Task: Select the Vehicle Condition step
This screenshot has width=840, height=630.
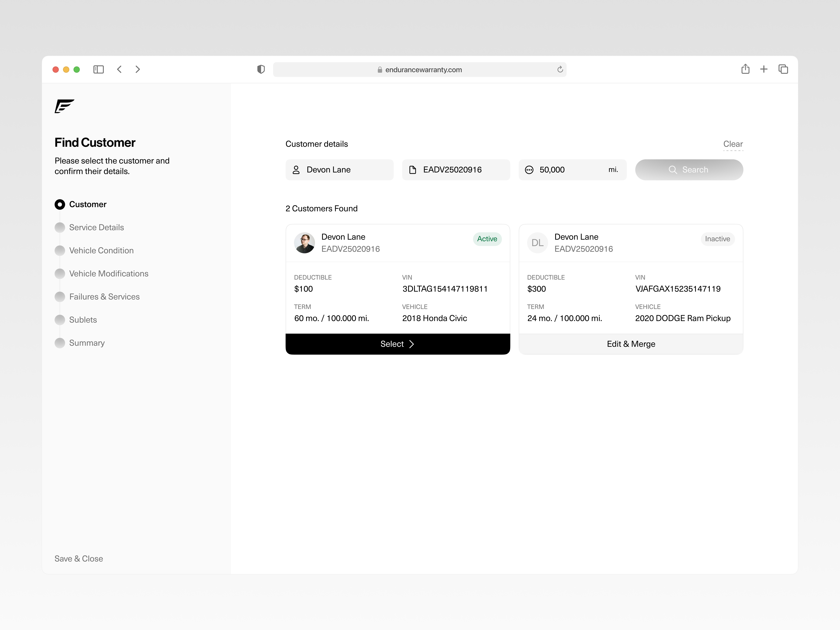Action: (x=101, y=251)
